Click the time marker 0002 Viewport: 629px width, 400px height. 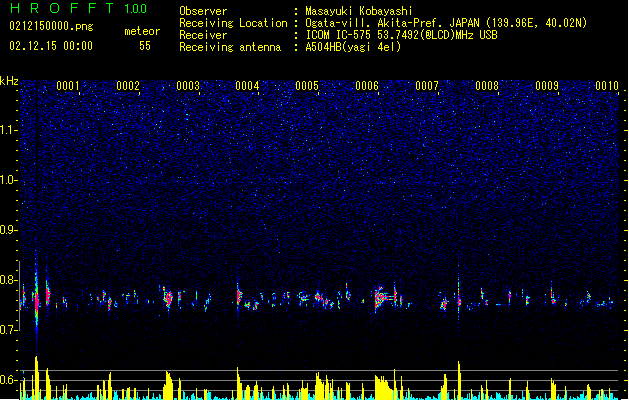128,86
